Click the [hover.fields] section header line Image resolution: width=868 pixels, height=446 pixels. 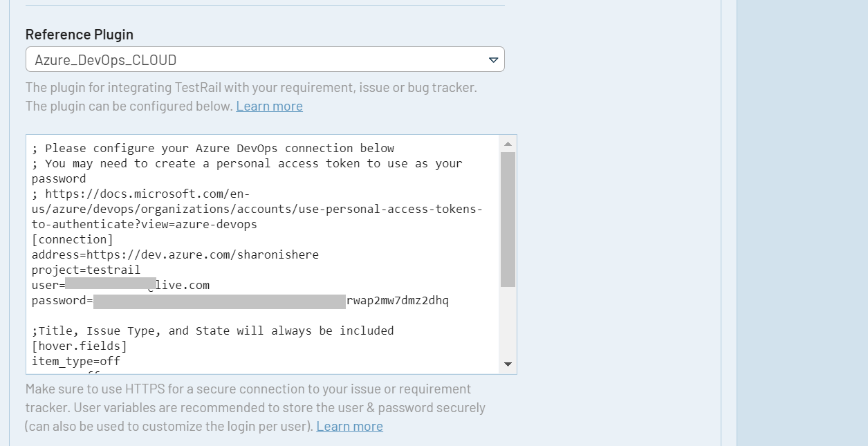coord(79,346)
